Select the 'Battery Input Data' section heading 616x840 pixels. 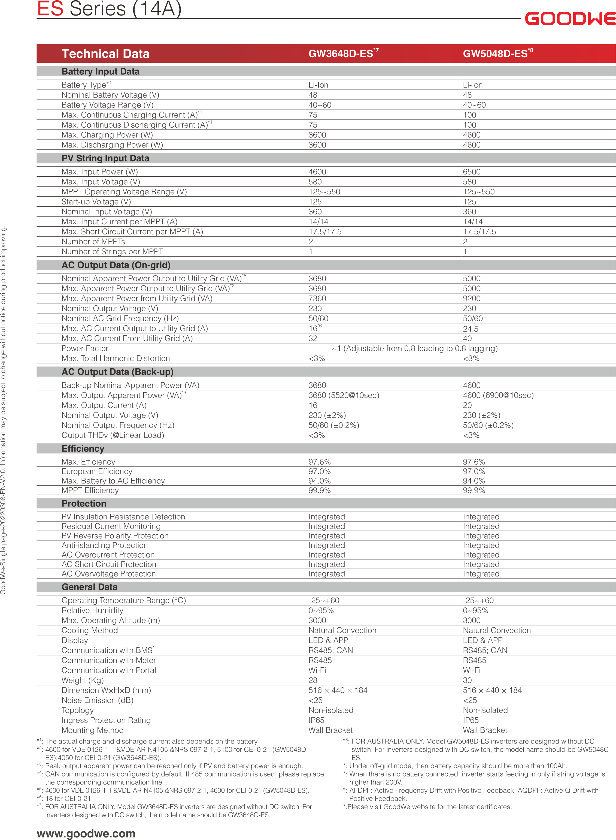(101, 71)
